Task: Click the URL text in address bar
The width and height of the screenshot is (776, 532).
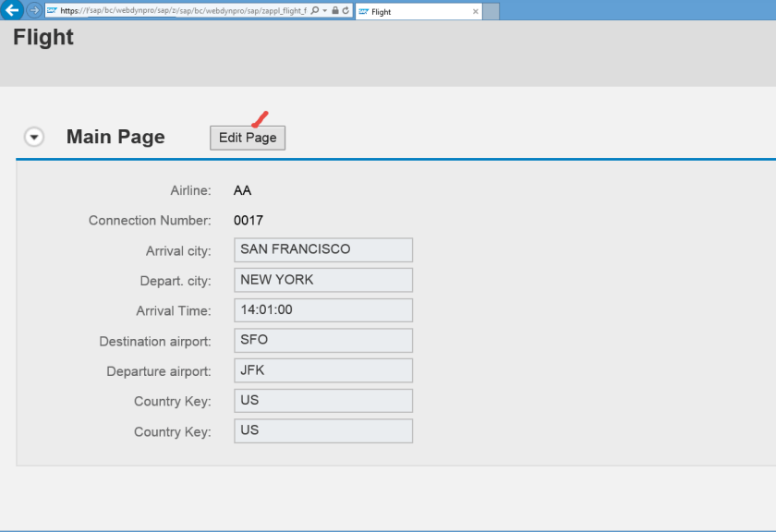Action: click(183, 11)
